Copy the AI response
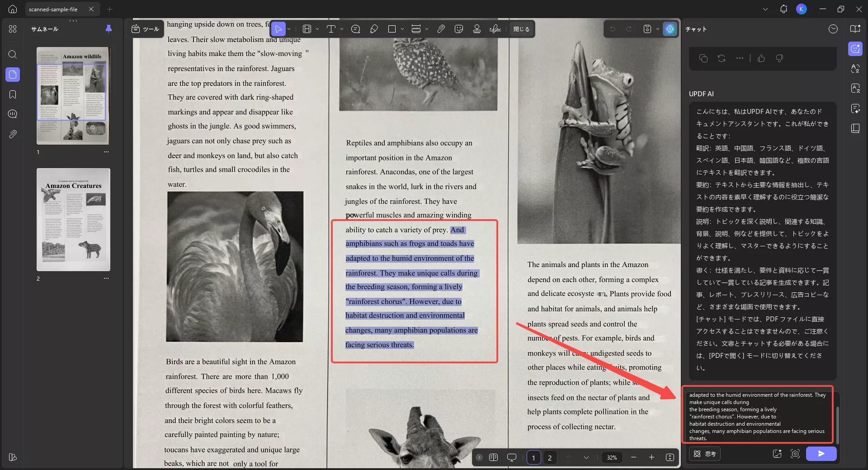This screenshot has height=470, width=868. [x=703, y=58]
